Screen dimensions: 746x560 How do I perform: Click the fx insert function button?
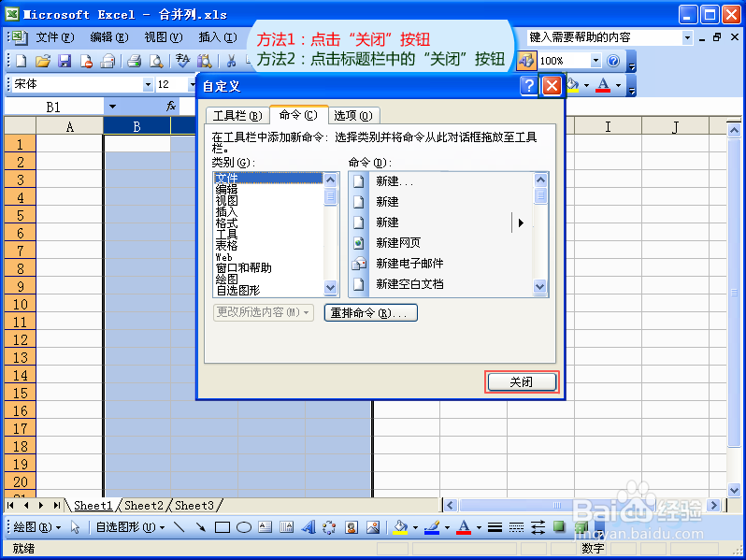[x=171, y=106]
